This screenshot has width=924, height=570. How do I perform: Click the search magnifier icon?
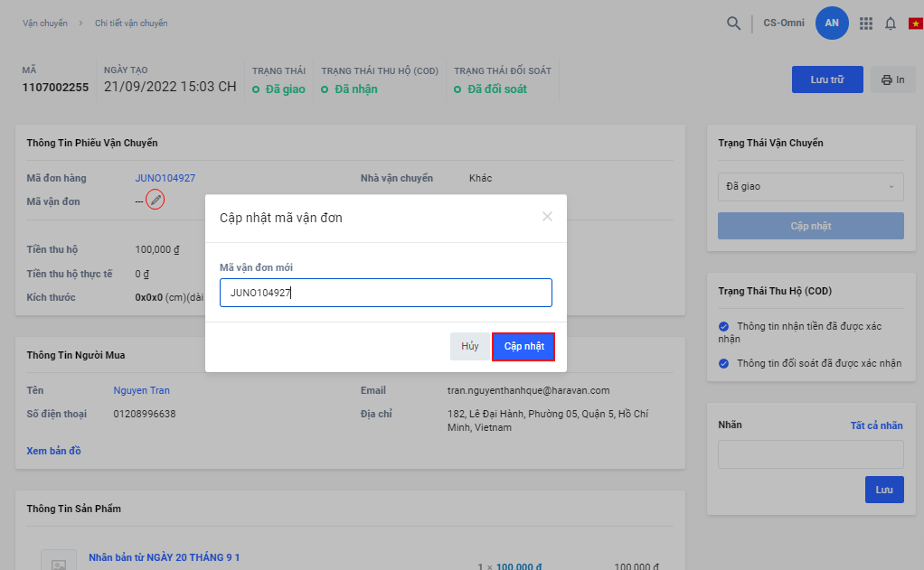[733, 23]
